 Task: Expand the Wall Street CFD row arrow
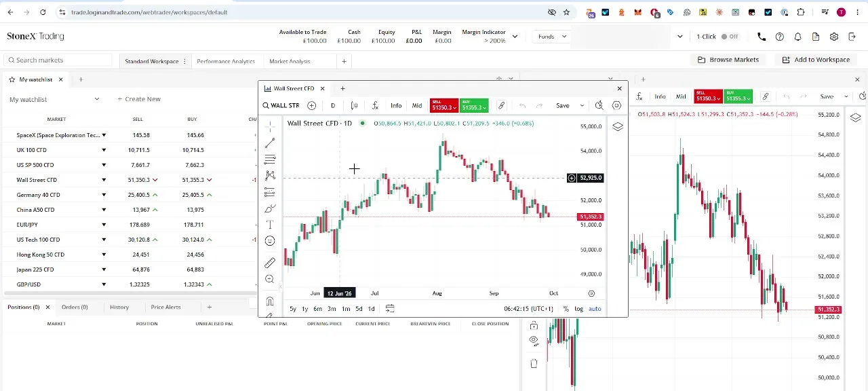[x=104, y=180]
